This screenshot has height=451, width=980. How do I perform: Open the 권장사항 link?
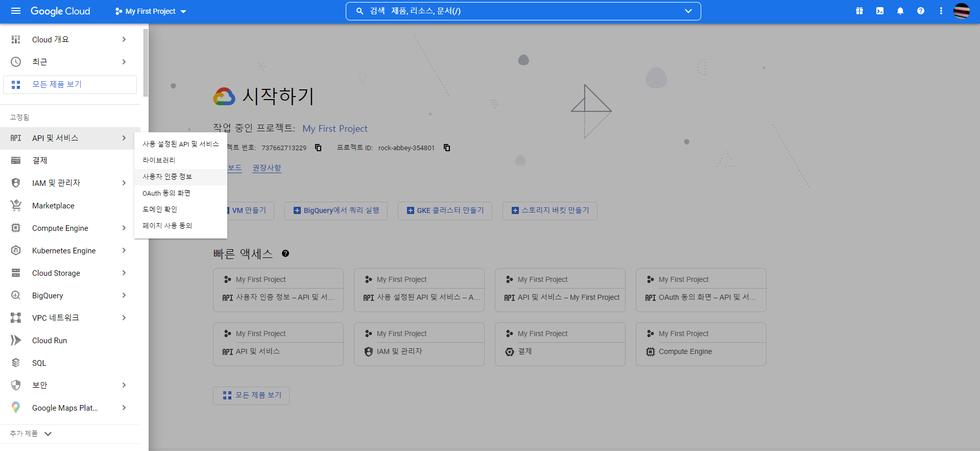tap(267, 168)
